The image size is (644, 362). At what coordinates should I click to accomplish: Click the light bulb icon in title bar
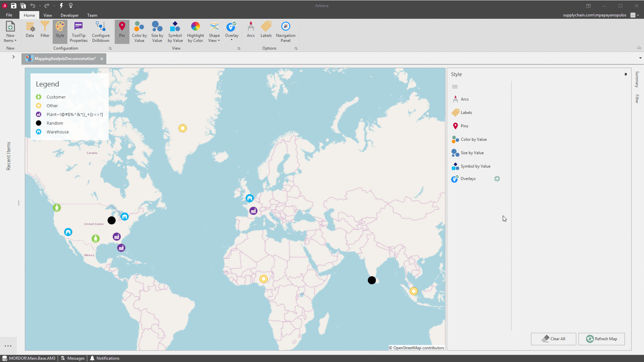[x=71, y=6]
